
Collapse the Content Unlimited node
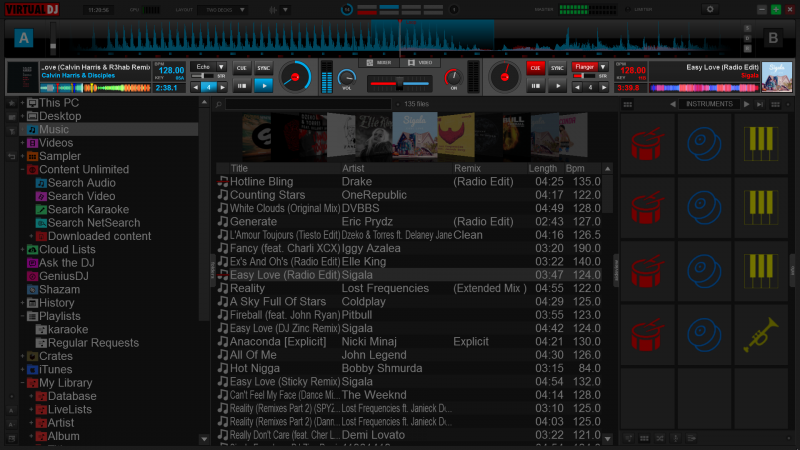(22, 169)
